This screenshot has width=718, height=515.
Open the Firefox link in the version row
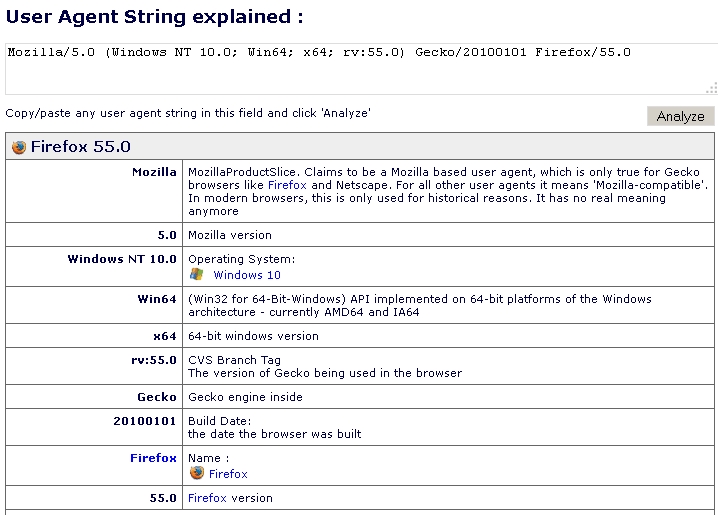[x=207, y=498]
